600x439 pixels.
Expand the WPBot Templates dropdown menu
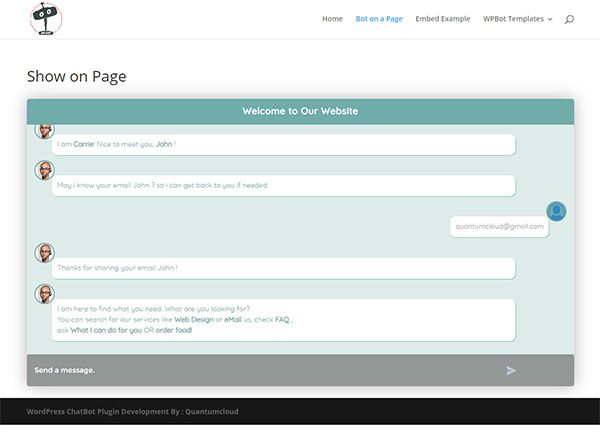tap(517, 19)
